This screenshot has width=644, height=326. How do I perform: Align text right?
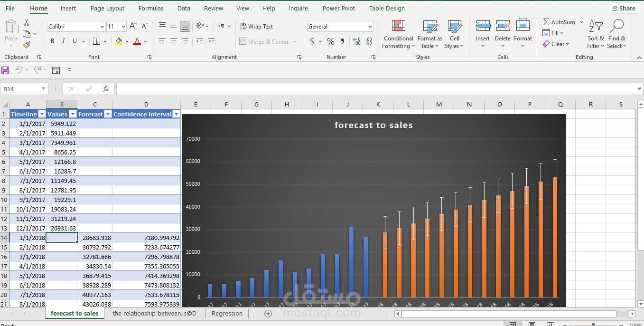click(185, 41)
